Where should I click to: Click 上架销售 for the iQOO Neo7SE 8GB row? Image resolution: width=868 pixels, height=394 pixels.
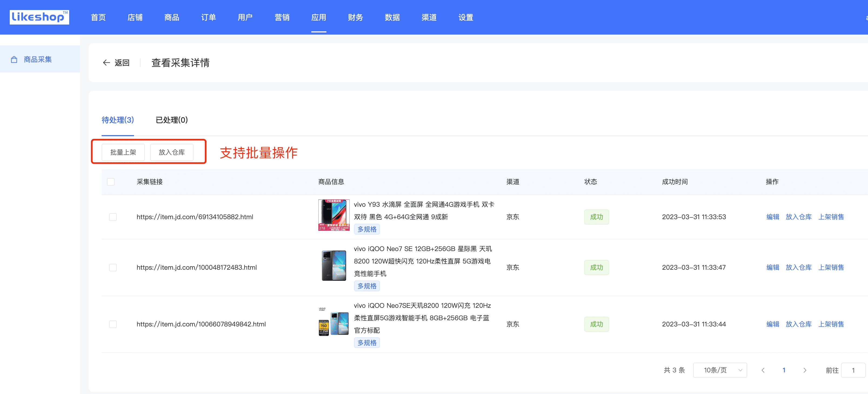[x=831, y=324]
